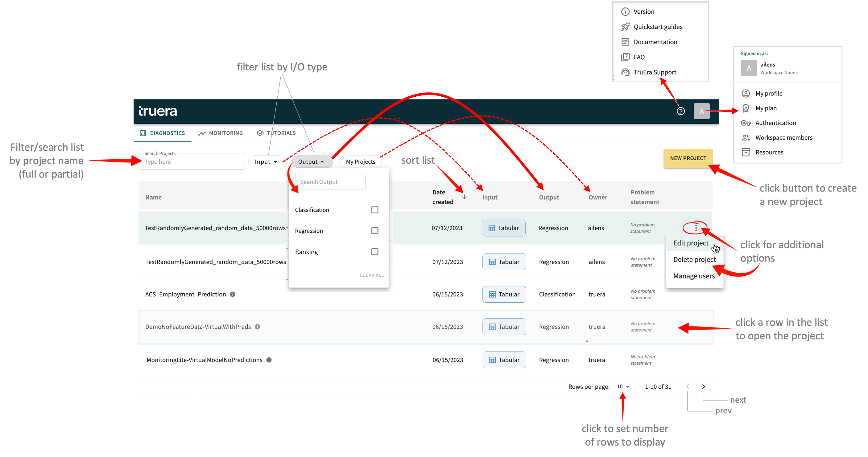Screen dimensions: 868x457
Task: Click the FAQ icon
Action: pyautogui.click(x=625, y=57)
